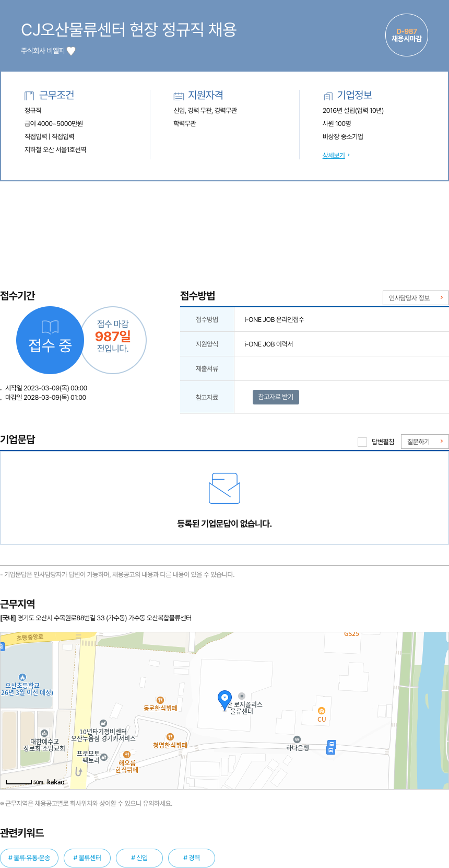Click the kakao logo on the map
The width and height of the screenshot is (449, 868).
[x=56, y=782]
